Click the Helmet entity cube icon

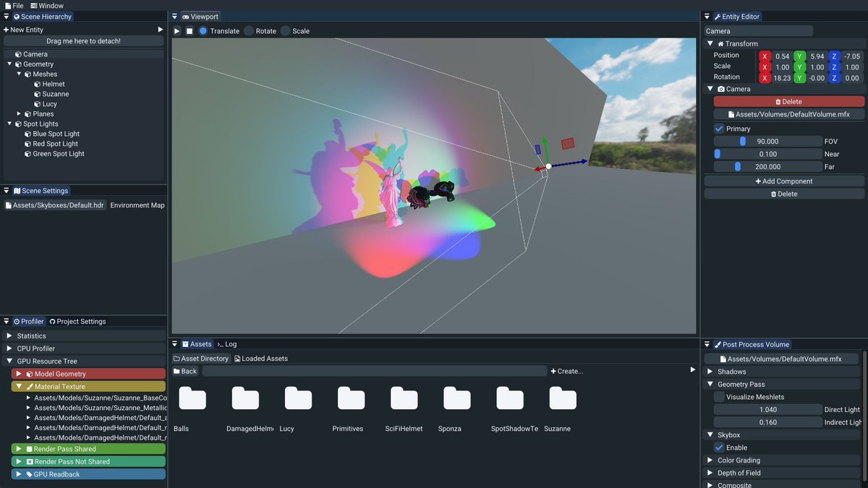37,84
